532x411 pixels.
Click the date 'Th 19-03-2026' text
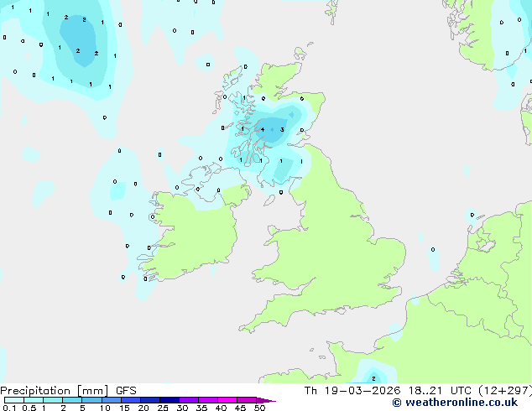pos(352,391)
